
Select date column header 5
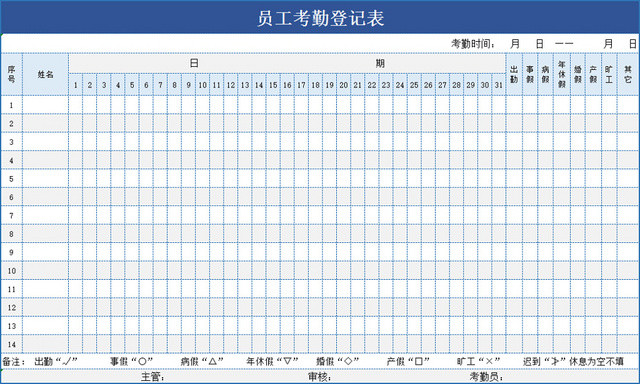132,85
